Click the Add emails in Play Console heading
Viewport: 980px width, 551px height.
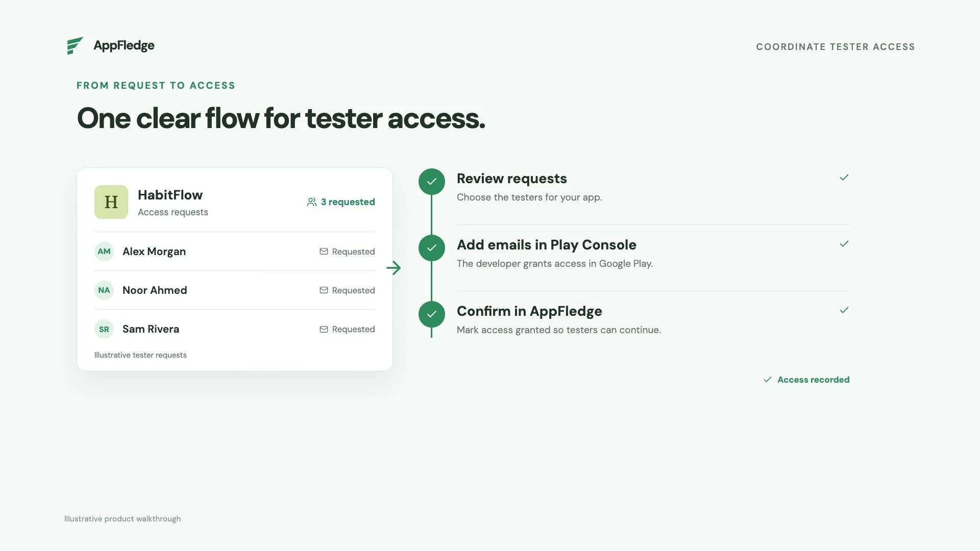(547, 245)
